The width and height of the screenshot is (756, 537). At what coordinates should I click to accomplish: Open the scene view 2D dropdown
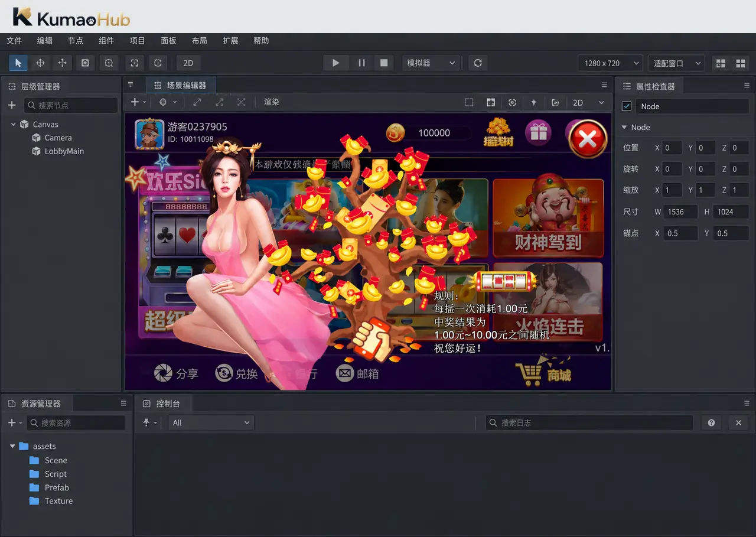pyautogui.click(x=588, y=102)
